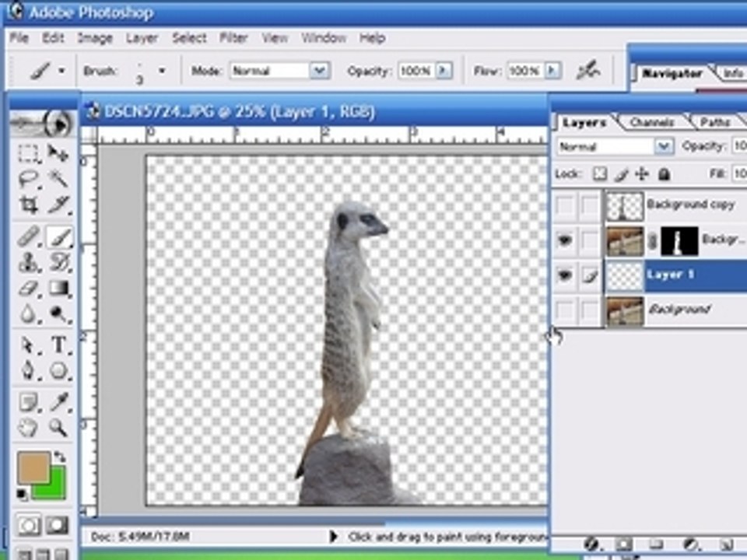The image size is (747, 560).
Task: Reset to default colors icon
Action: pos(22,495)
